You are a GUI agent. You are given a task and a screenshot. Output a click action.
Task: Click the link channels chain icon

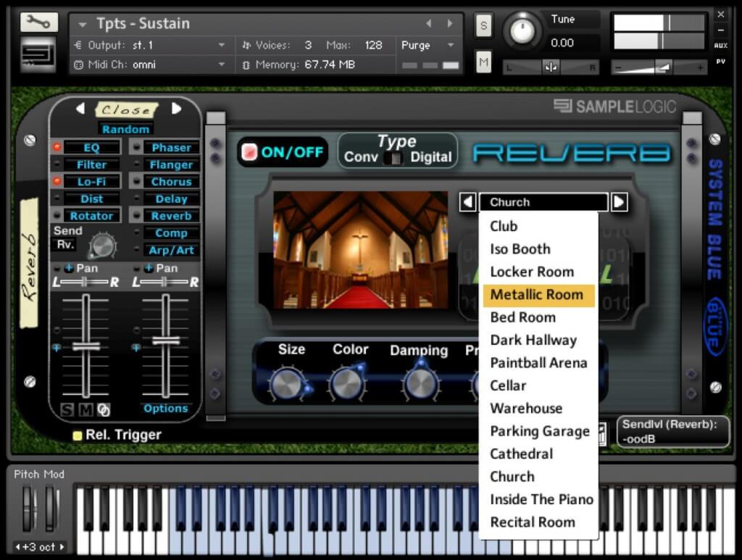click(x=104, y=409)
